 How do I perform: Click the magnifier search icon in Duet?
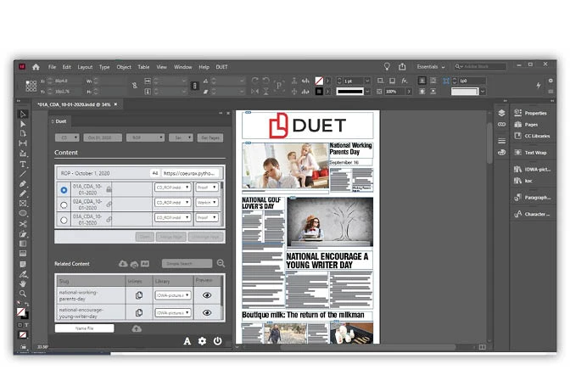click(x=221, y=263)
